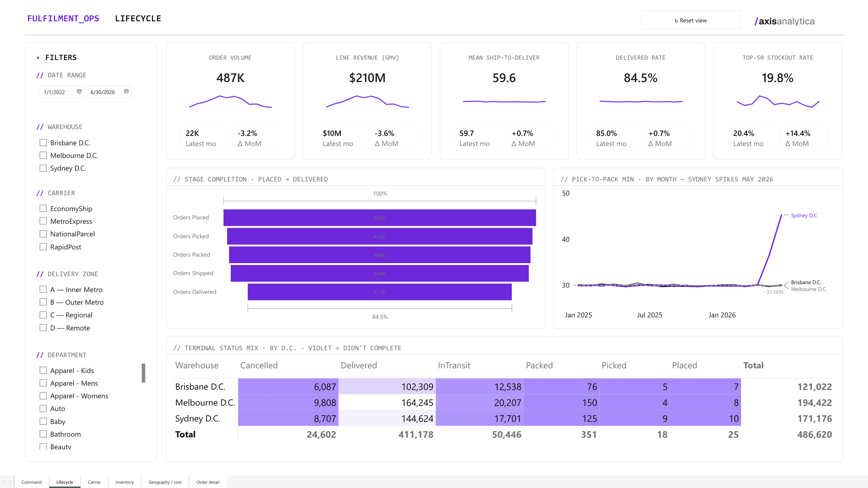Click the Line Revenue (GMV) sparkline
868x488 pixels.
click(367, 102)
